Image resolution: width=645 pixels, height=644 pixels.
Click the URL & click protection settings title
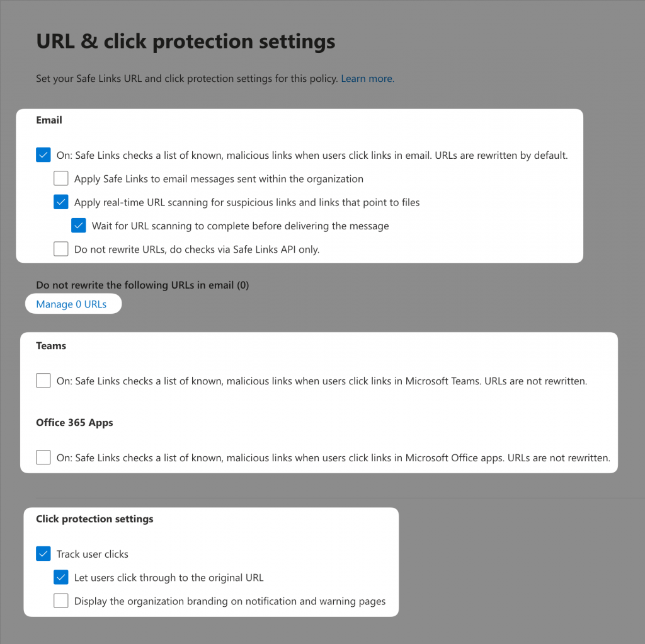(185, 41)
